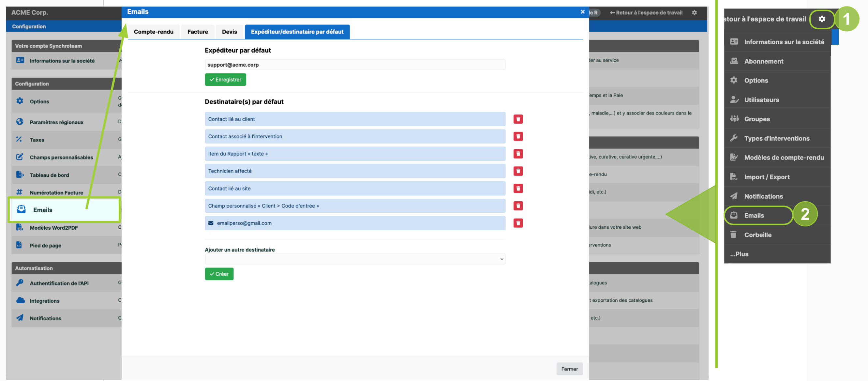868x381 pixels.
Task: Click 'Retour à l'espace de travail' link
Action: coord(646,12)
